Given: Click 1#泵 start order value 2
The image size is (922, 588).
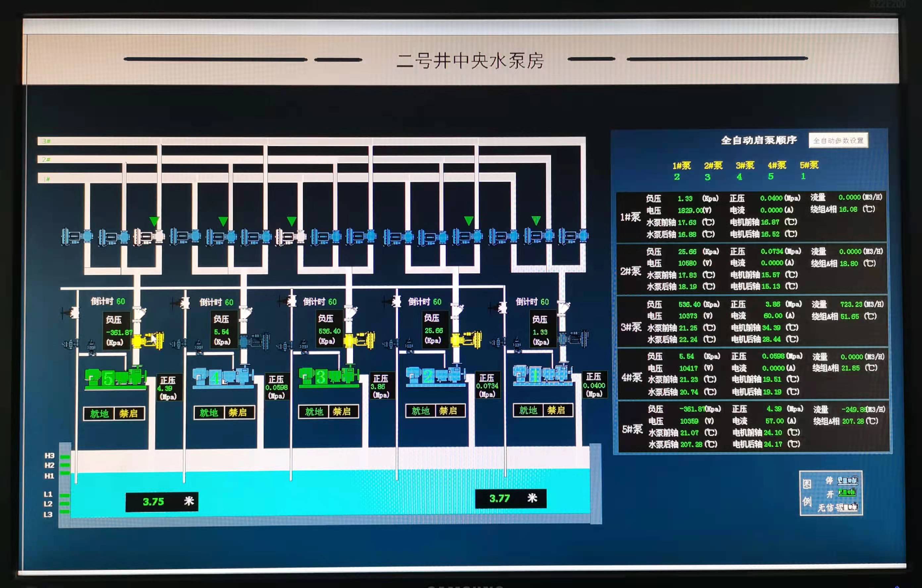Looking at the screenshot, I should click(x=677, y=177).
